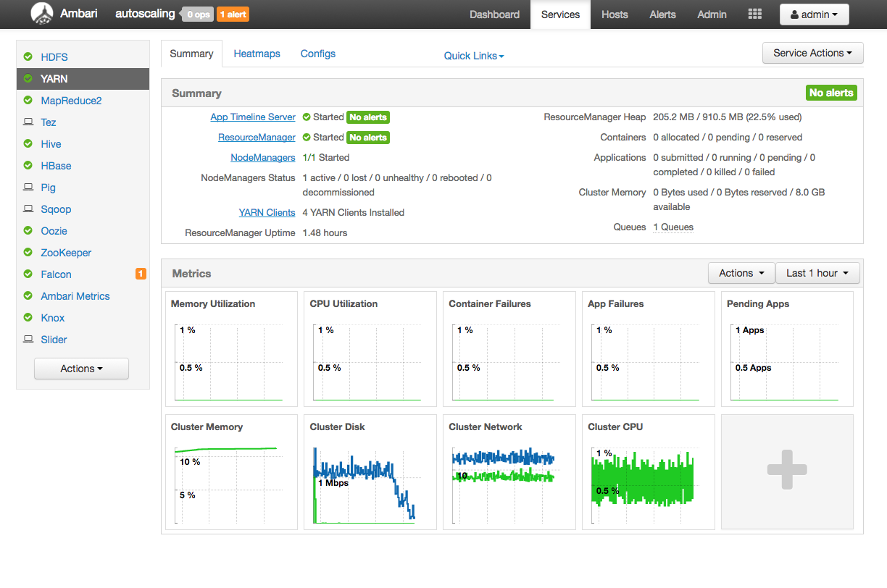Open the Actions dropdown in the Metrics panel
This screenshot has height=588, width=887.
point(741,273)
